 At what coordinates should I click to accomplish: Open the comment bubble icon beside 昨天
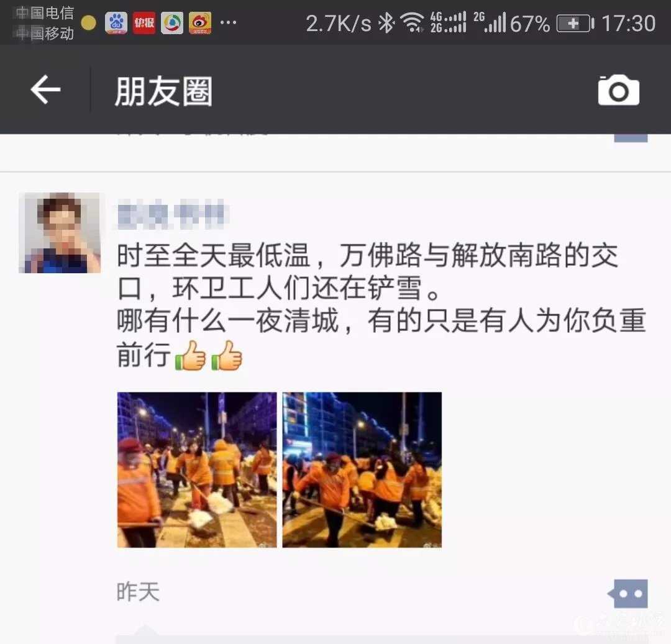[628, 594]
